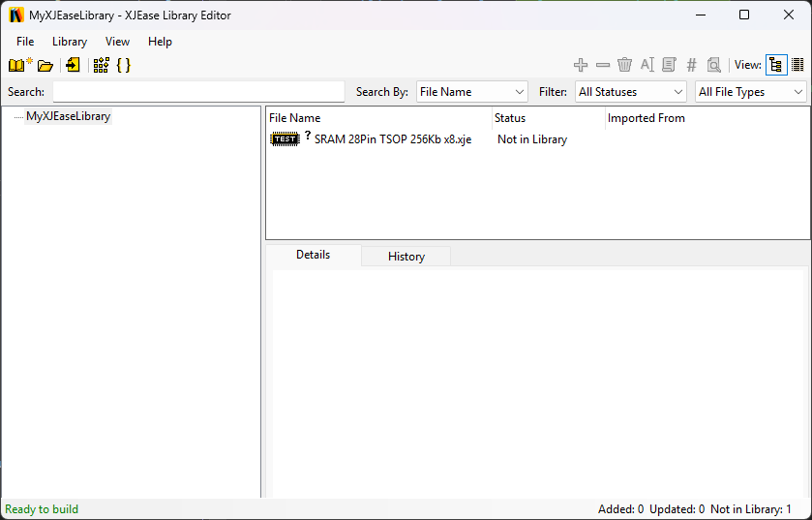The image size is (812, 520).
Task: Select the MyXJEaseLibrary tree node
Action: tap(68, 116)
